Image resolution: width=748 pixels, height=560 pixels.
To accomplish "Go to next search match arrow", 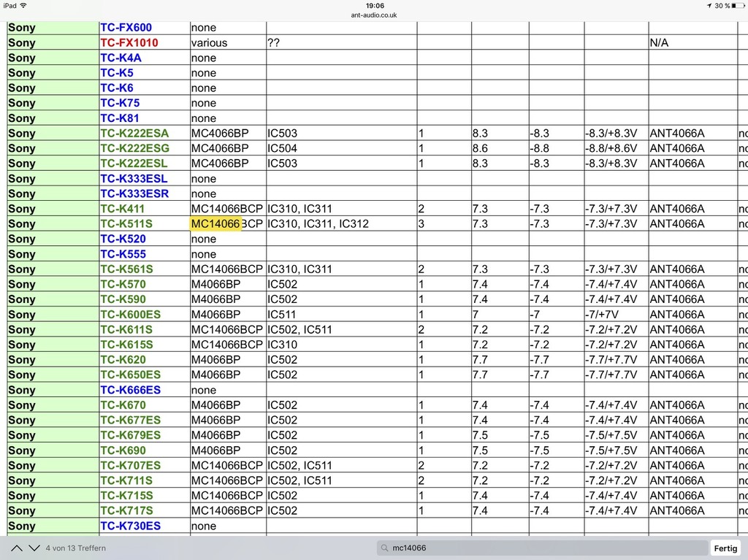I will tap(34, 548).
